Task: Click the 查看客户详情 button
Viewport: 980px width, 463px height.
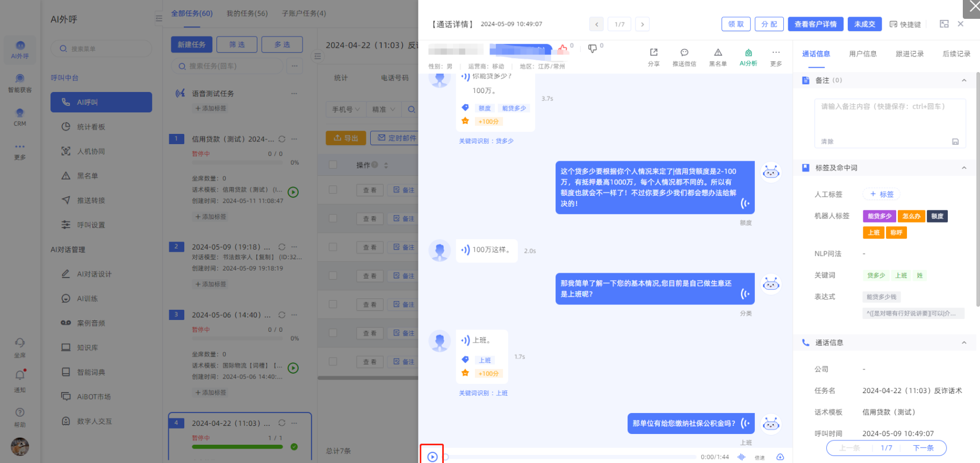Action: click(x=815, y=24)
